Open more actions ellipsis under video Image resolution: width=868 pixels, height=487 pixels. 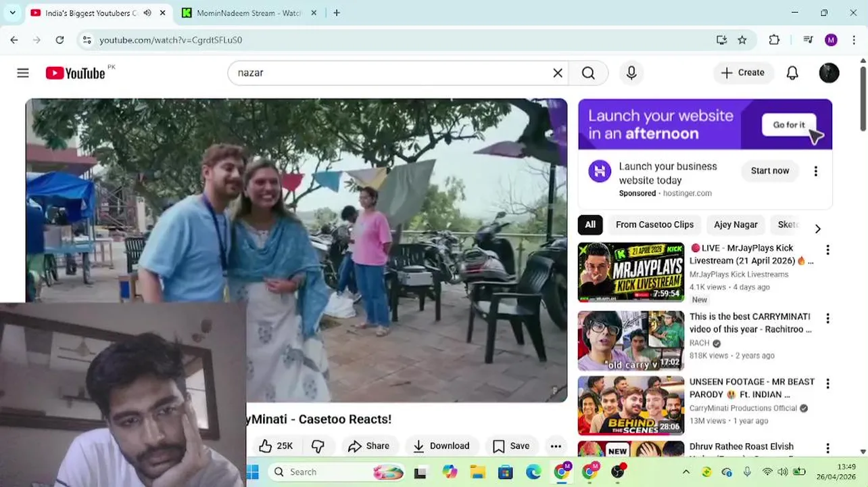coord(556,446)
